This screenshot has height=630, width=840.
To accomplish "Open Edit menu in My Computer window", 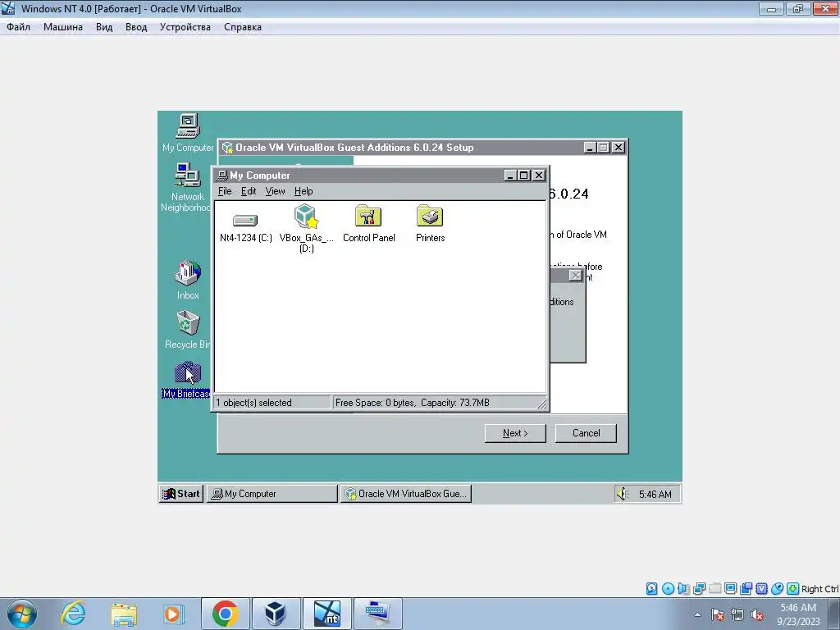I will [x=249, y=191].
